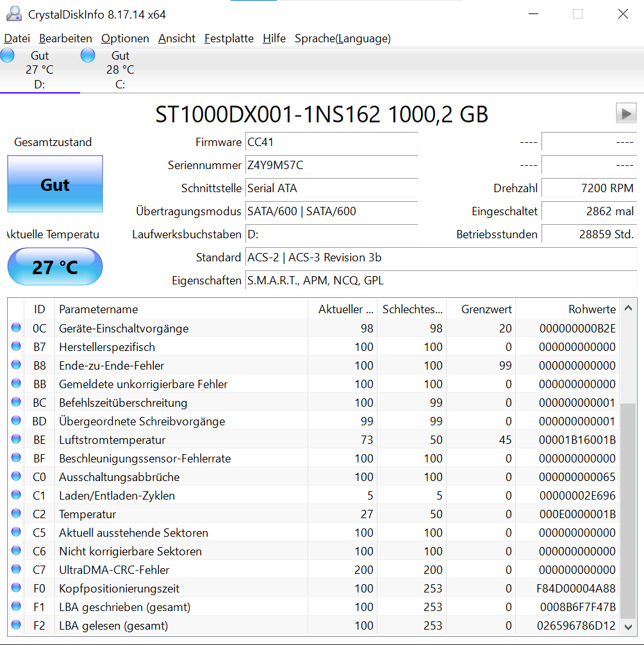Sort by Aktueller value column header

(342, 309)
